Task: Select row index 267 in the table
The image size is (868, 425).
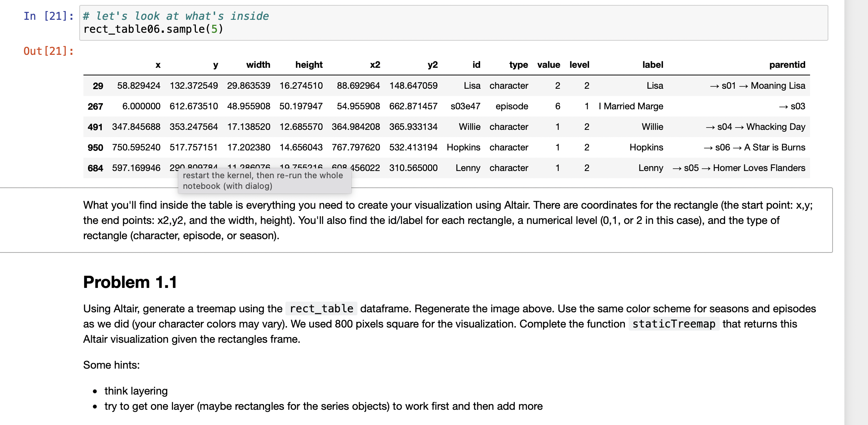Action: 95,107
